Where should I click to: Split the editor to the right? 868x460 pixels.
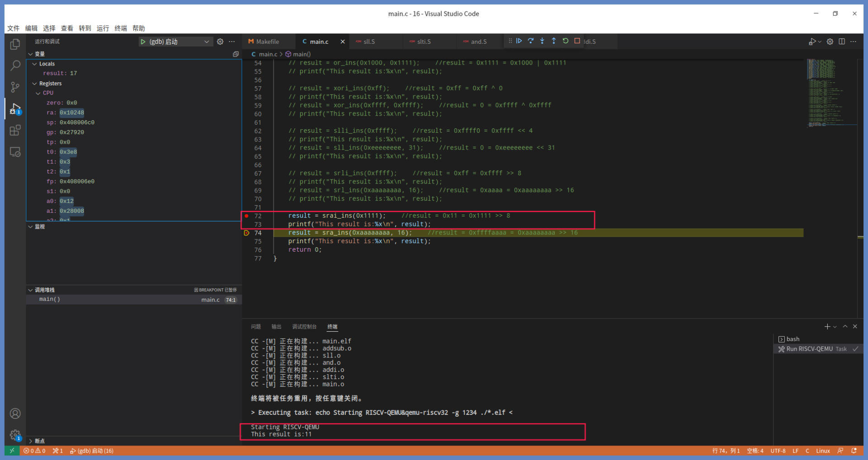click(x=842, y=42)
